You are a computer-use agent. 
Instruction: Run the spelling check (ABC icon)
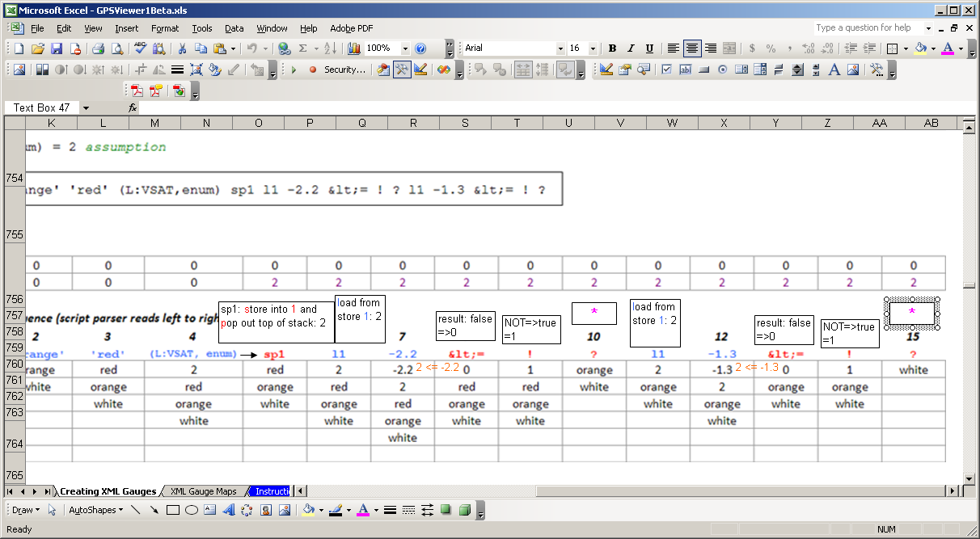(x=140, y=48)
